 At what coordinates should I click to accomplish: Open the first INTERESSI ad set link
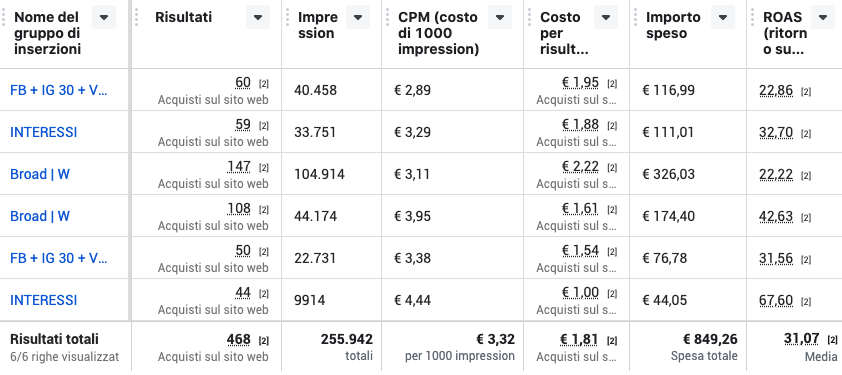point(43,132)
